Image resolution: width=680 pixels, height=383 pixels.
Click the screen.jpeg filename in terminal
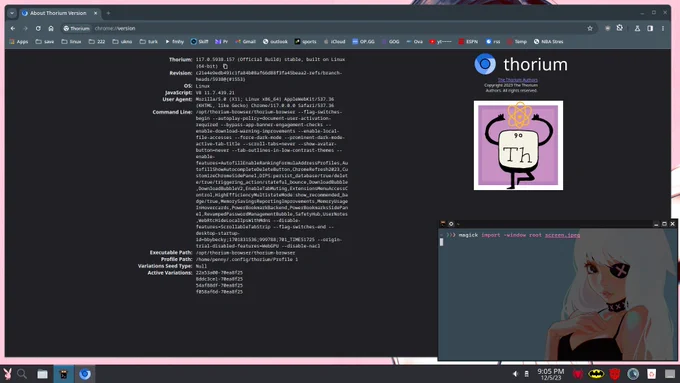pos(562,235)
